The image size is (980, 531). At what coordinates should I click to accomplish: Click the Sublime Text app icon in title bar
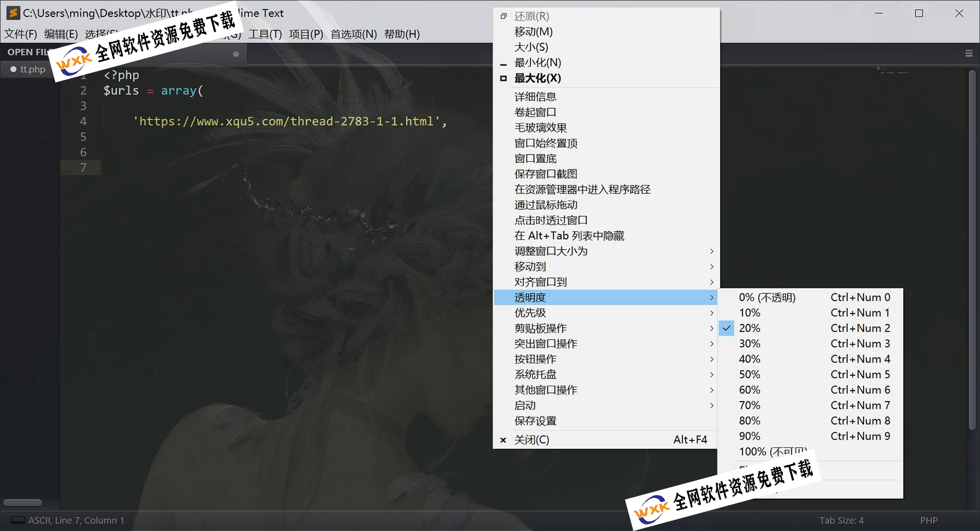[13, 13]
